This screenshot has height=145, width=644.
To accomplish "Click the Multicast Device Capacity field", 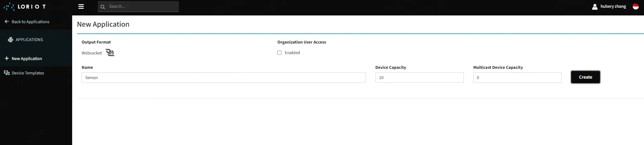I will click(x=517, y=78).
